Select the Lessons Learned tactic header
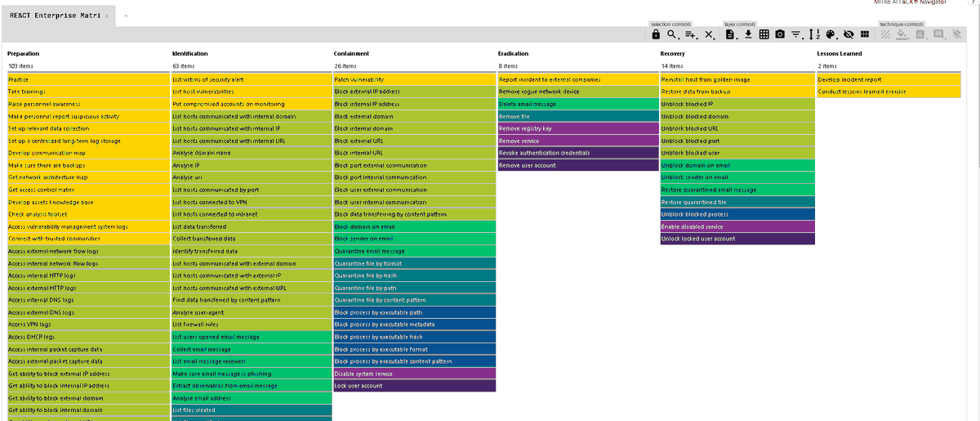The height and width of the screenshot is (421, 980). point(840,54)
